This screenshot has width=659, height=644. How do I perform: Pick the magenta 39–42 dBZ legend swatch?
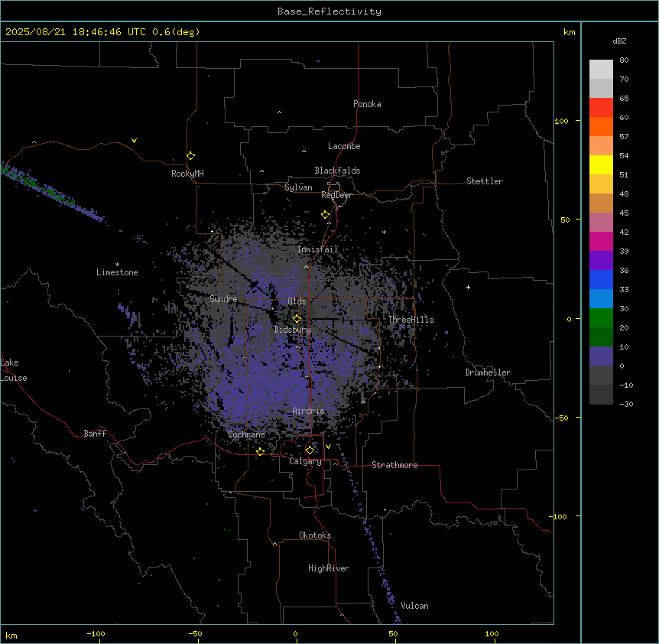(x=601, y=241)
